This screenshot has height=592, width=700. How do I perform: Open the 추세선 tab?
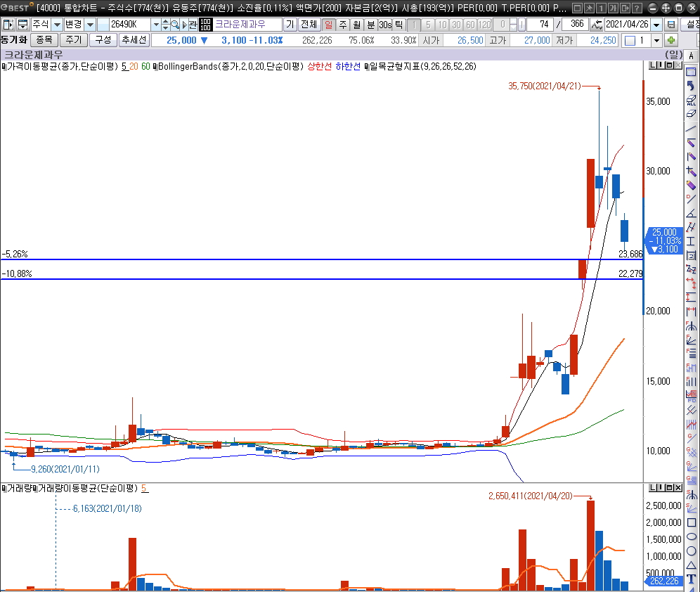click(x=134, y=40)
